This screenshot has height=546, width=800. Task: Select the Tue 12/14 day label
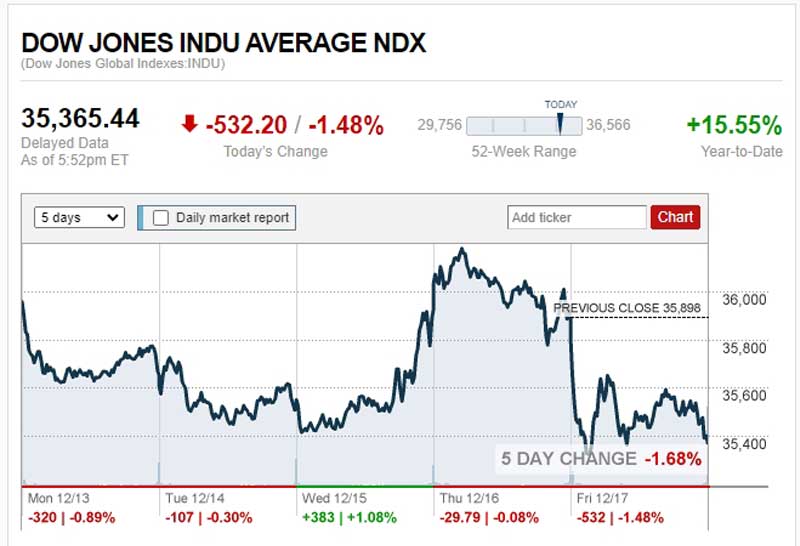coord(198,497)
